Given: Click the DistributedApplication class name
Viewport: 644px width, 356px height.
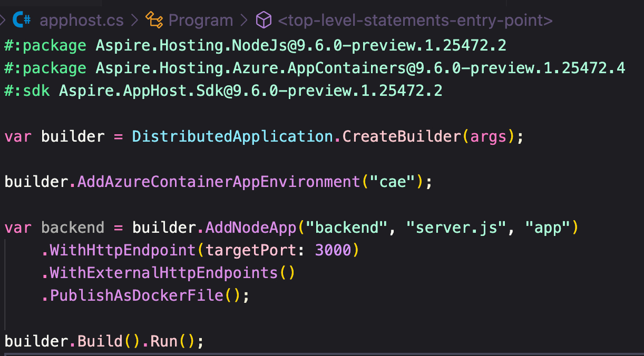Looking at the screenshot, I should [x=232, y=136].
